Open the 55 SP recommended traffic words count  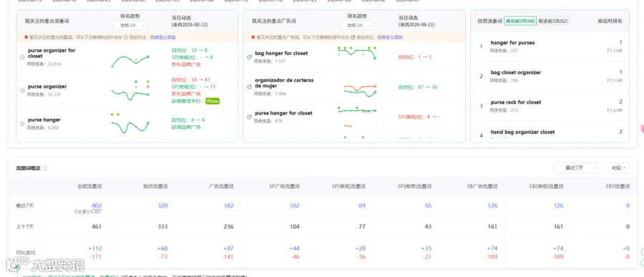(x=428, y=205)
